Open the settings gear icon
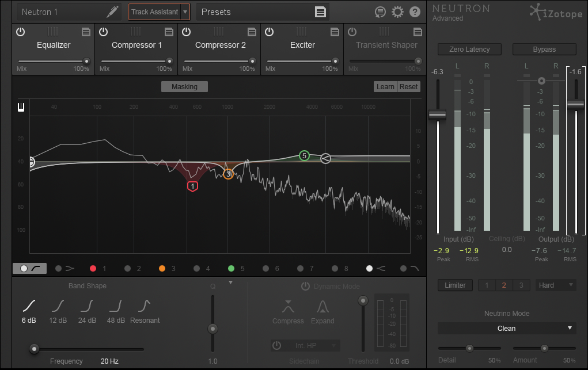This screenshot has height=370, width=588. [x=397, y=12]
